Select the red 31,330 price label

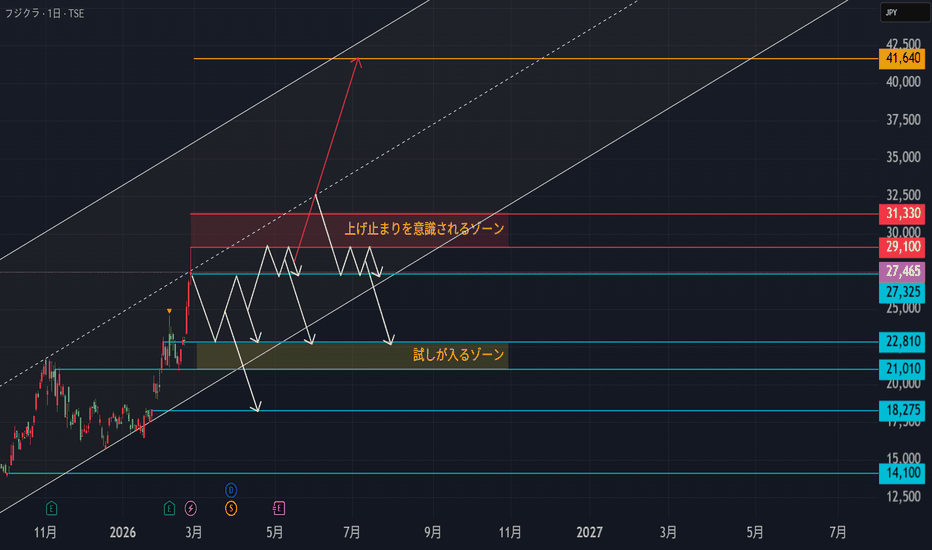(x=902, y=213)
